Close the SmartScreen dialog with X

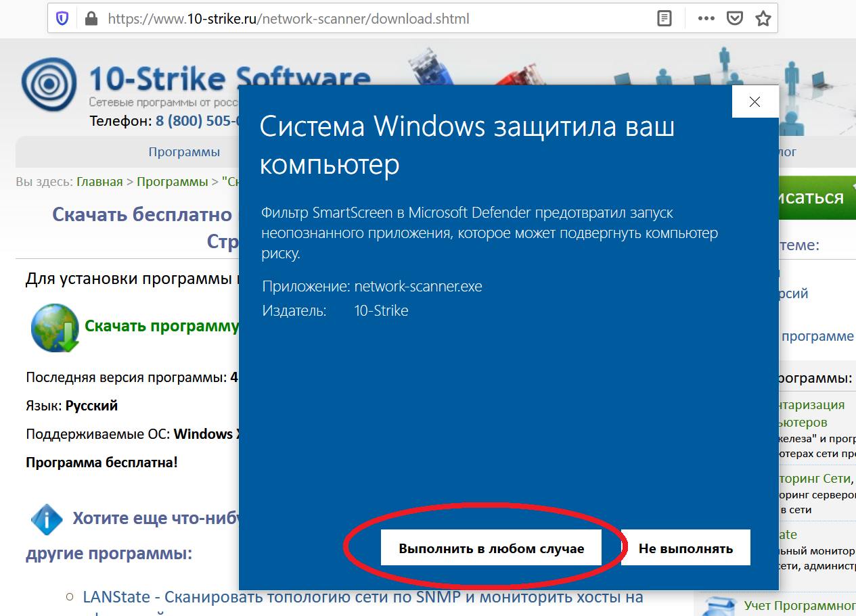[x=754, y=102]
